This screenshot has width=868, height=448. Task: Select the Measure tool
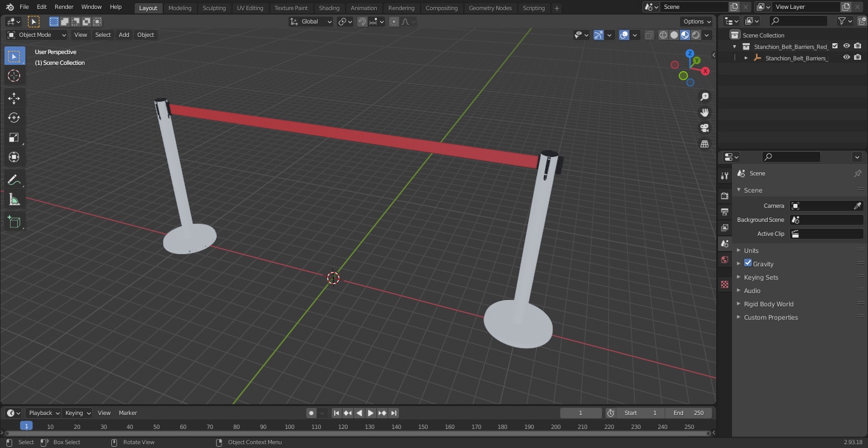click(14, 200)
